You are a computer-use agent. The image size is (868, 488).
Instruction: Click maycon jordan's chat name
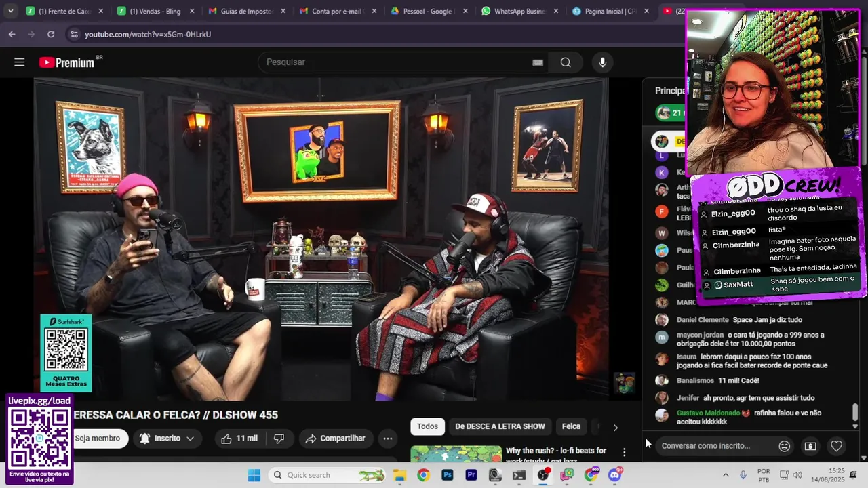click(x=700, y=335)
